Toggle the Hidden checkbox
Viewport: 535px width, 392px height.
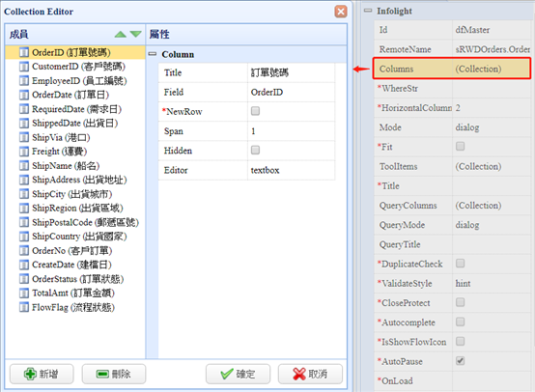click(255, 150)
